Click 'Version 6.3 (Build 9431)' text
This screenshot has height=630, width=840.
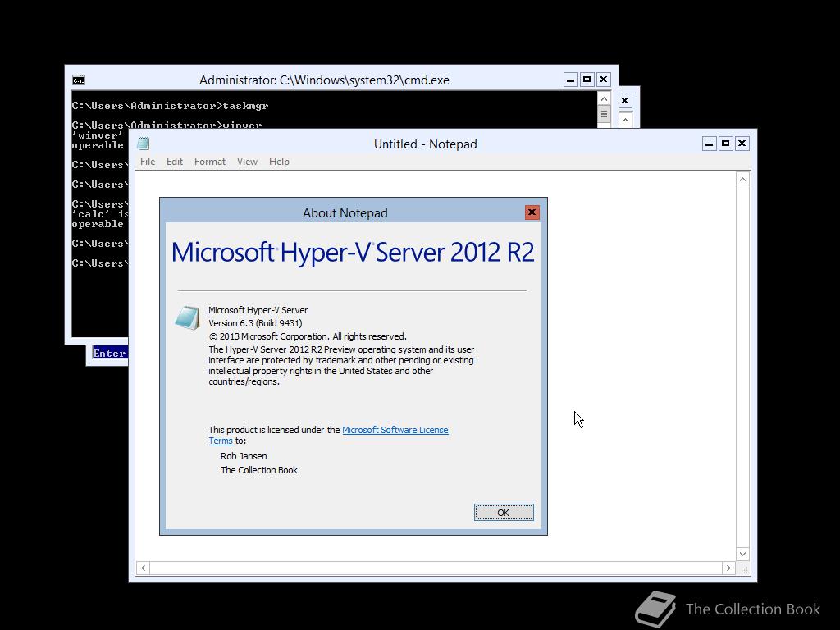tap(255, 323)
